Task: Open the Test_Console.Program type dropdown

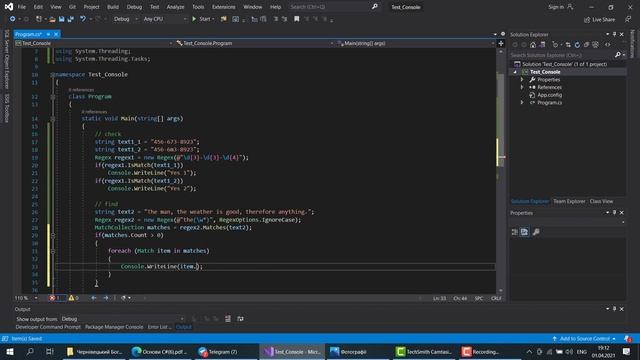Action: coord(255,43)
